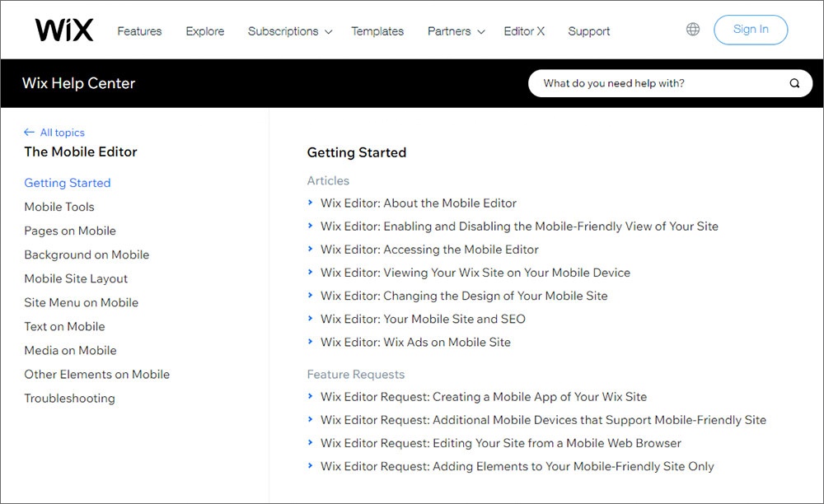Image resolution: width=824 pixels, height=504 pixels.
Task: Open article Wix Ads on Mobile Site
Action: [x=415, y=342]
